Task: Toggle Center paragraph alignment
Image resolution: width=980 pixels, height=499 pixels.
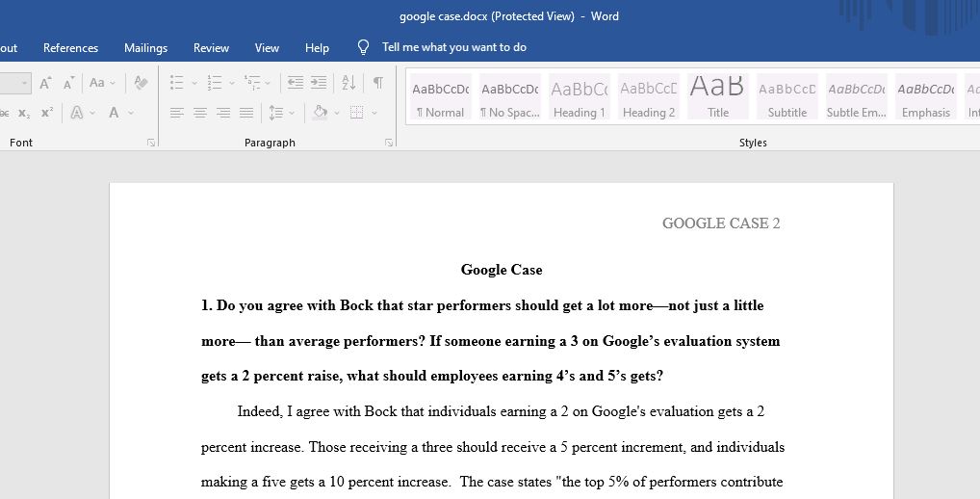Action: coord(200,113)
